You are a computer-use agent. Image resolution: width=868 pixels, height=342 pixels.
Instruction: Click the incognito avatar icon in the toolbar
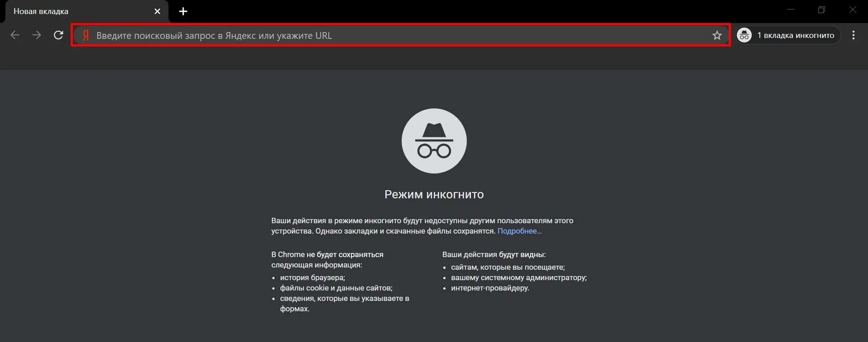pyautogui.click(x=744, y=35)
